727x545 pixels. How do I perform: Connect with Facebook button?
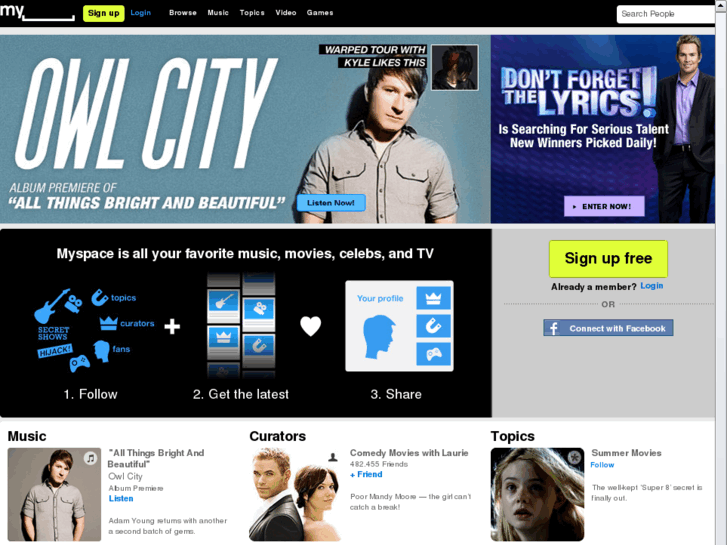608,328
